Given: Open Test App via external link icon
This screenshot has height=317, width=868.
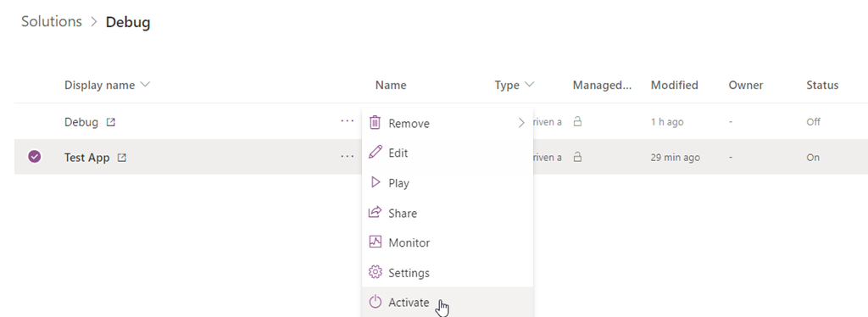Looking at the screenshot, I should click(x=122, y=158).
